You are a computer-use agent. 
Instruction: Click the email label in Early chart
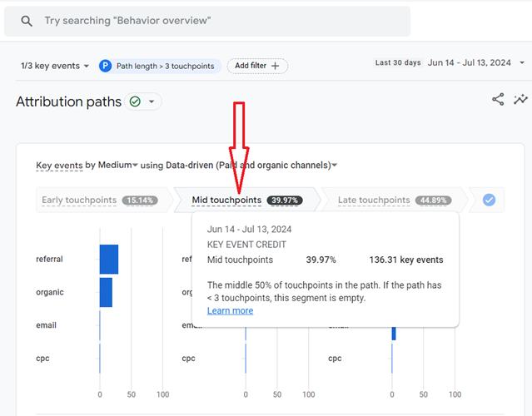click(46, 325)
